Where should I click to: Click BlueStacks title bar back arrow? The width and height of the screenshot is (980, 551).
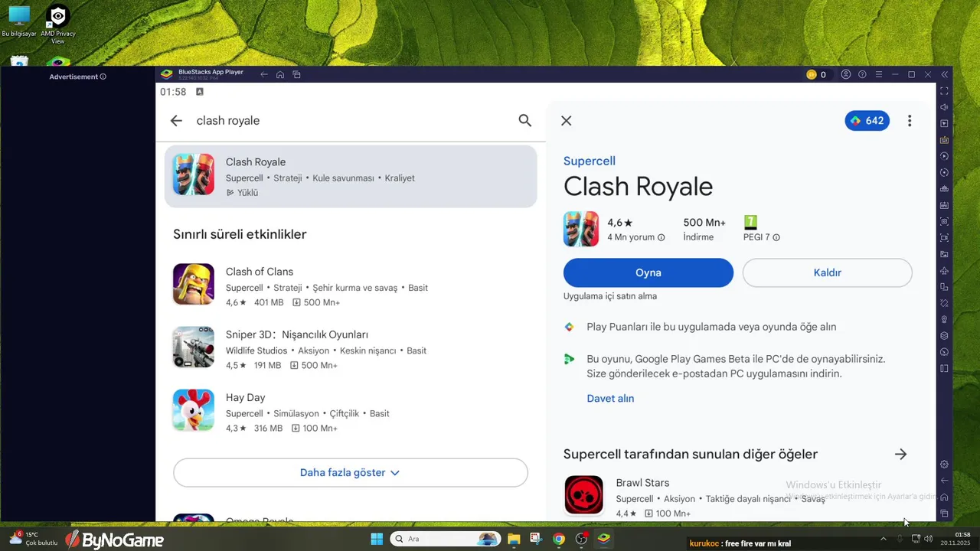coord(264,74)
